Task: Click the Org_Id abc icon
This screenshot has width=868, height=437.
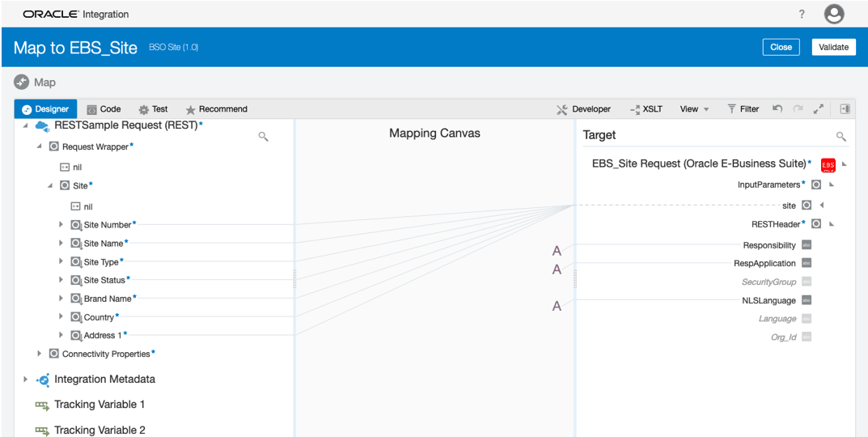Action: click(x=807, y=337)
